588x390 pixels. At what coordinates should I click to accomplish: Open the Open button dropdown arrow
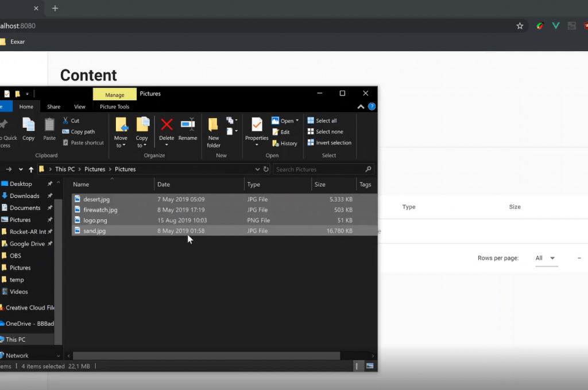tap(297, 120)
